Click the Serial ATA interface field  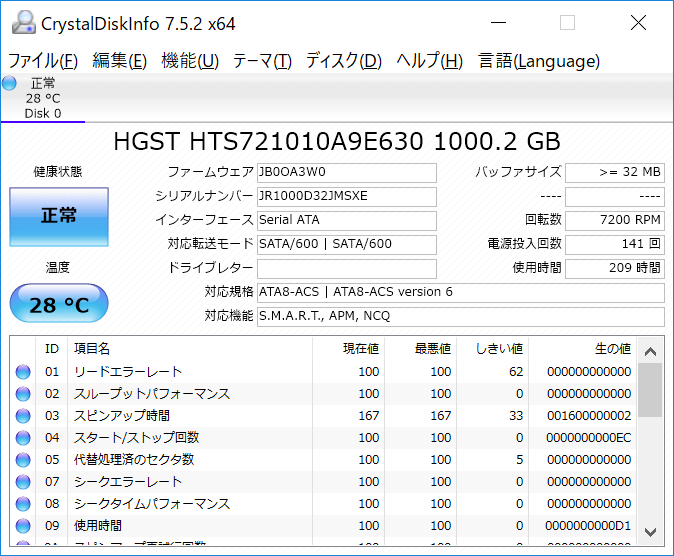tap(347, 221)
